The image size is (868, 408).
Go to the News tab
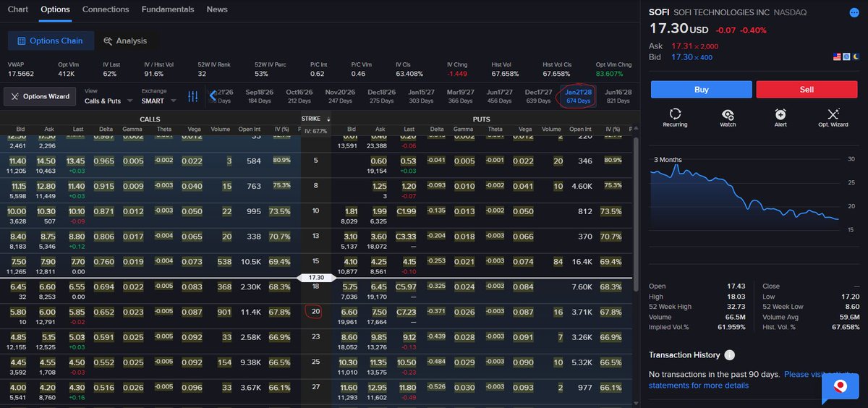(217, 9)
